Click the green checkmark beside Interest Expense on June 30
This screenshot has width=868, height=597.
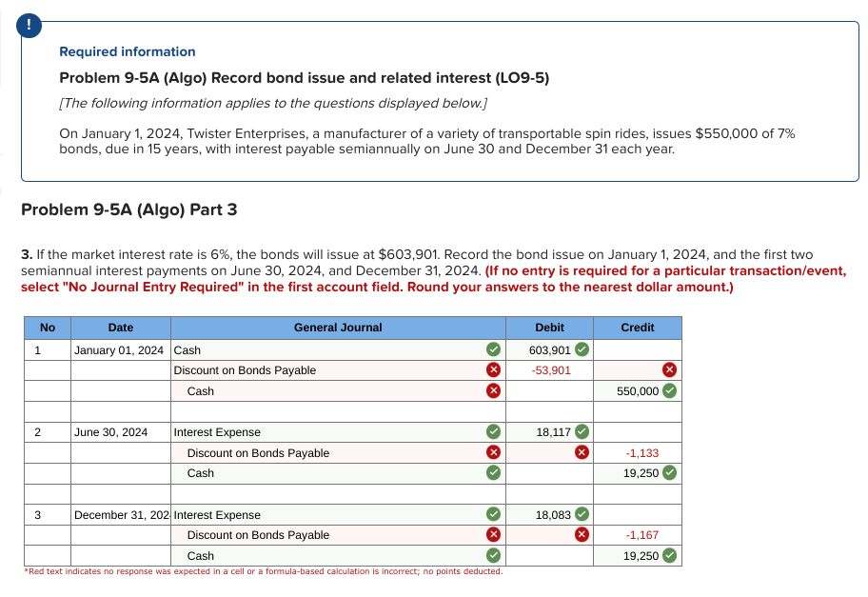493,431
